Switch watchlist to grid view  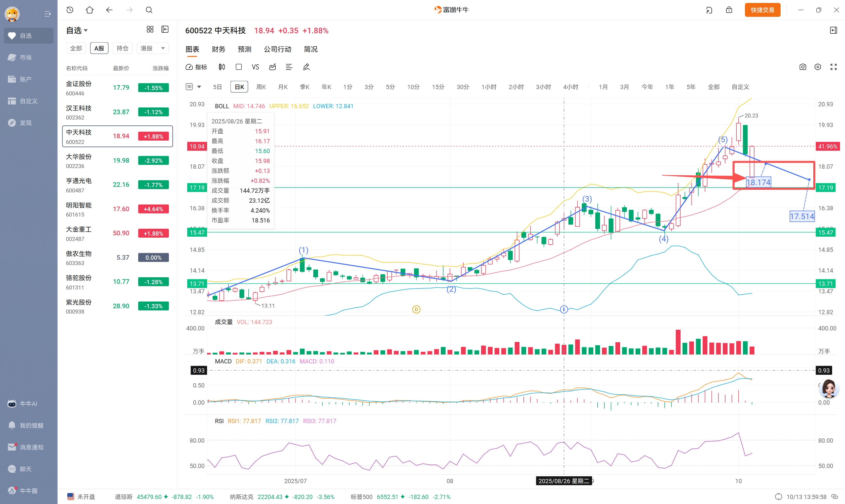(x=150, y=29)
